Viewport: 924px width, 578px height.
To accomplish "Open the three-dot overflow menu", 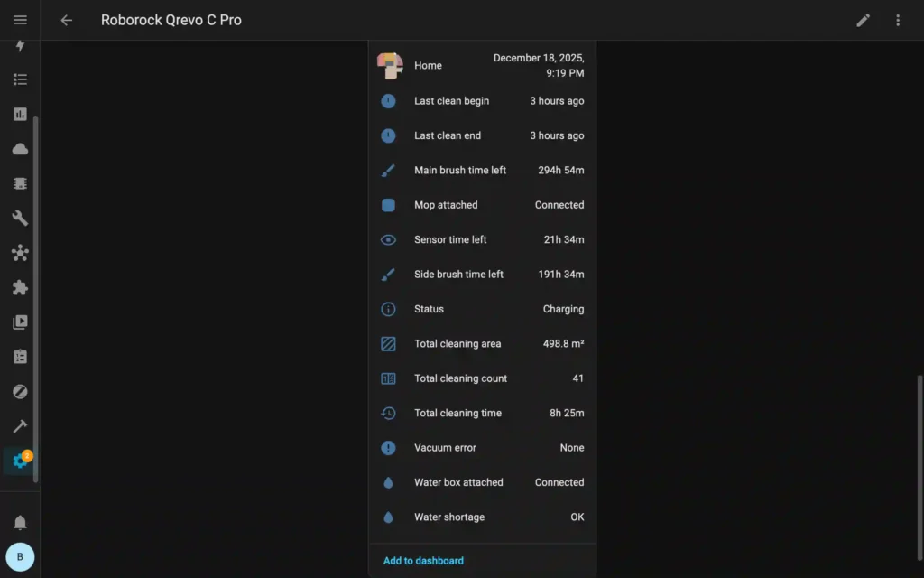I will pyautogui.click(x=898, y=20).
